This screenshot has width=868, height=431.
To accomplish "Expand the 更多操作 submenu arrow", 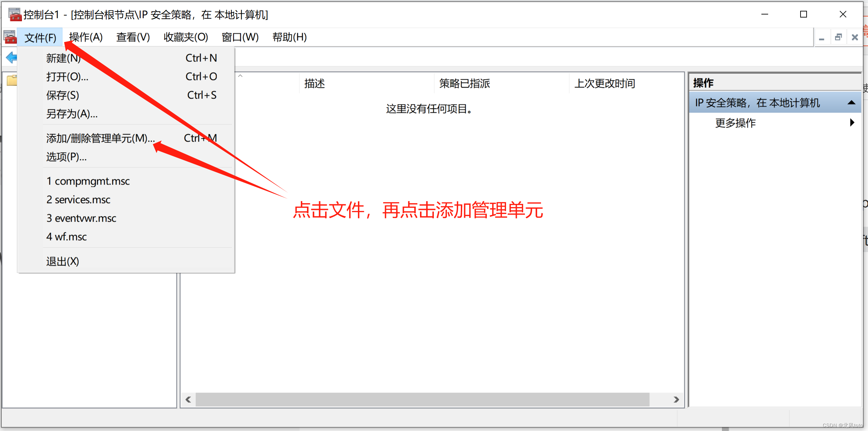I will 852,123.
